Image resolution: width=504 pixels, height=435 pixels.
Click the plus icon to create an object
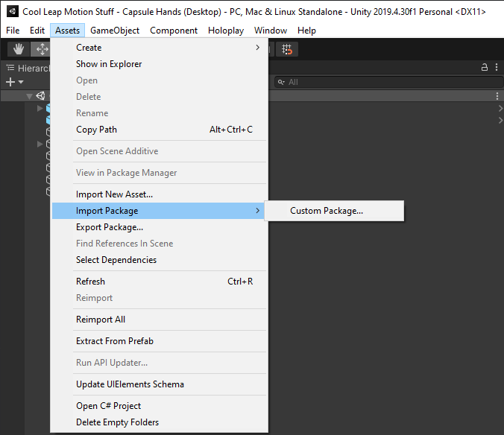coord(10,82)
